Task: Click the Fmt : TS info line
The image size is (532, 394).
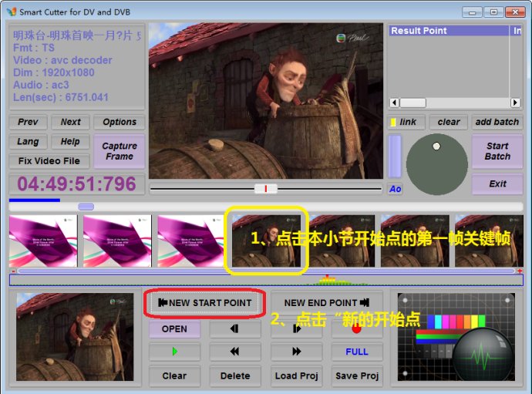Action: (34, 48)
